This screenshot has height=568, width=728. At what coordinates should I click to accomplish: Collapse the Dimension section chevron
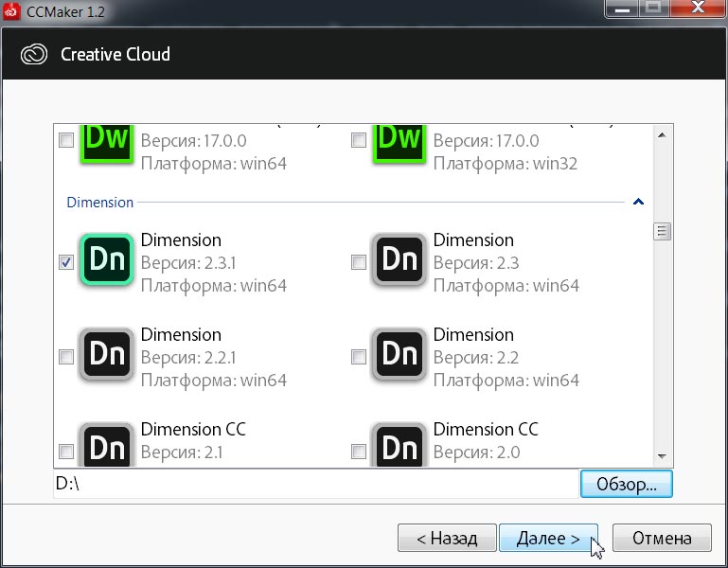(638, 202)
